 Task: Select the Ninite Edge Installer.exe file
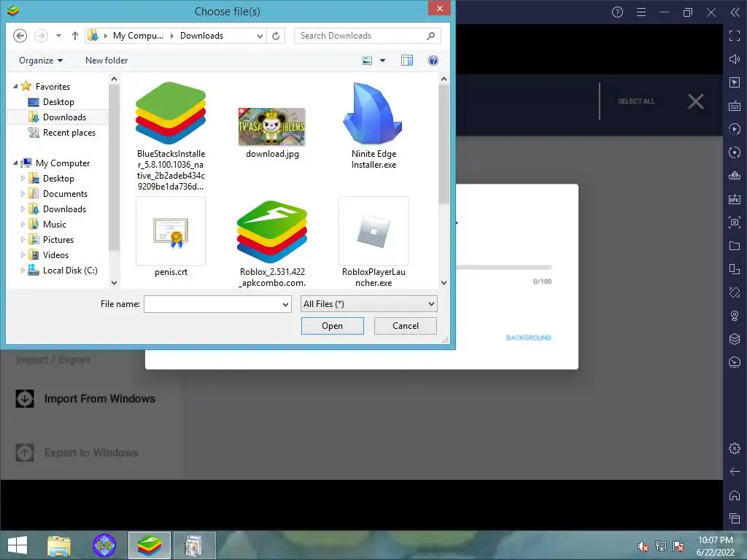[x=373, y=125]
